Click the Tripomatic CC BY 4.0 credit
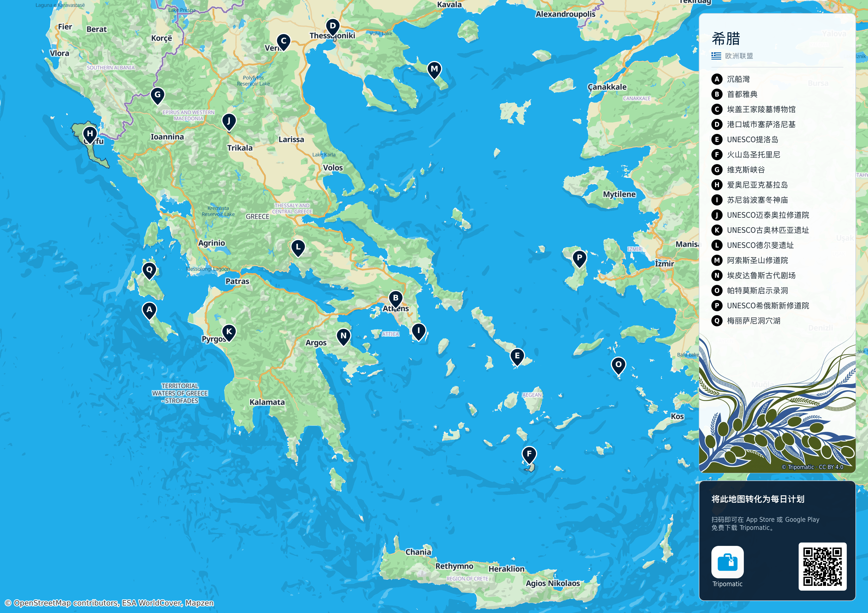 point(812,467)
